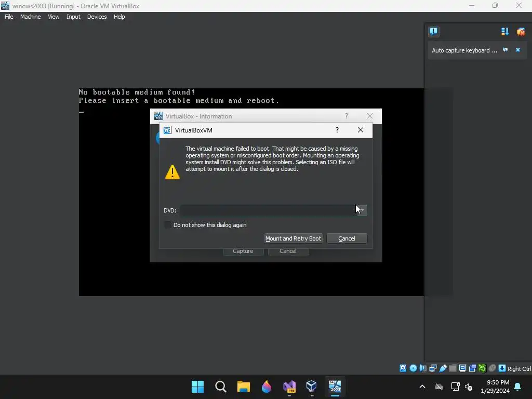
Task: Click the network adapter status icon
Action: (433, 368)
